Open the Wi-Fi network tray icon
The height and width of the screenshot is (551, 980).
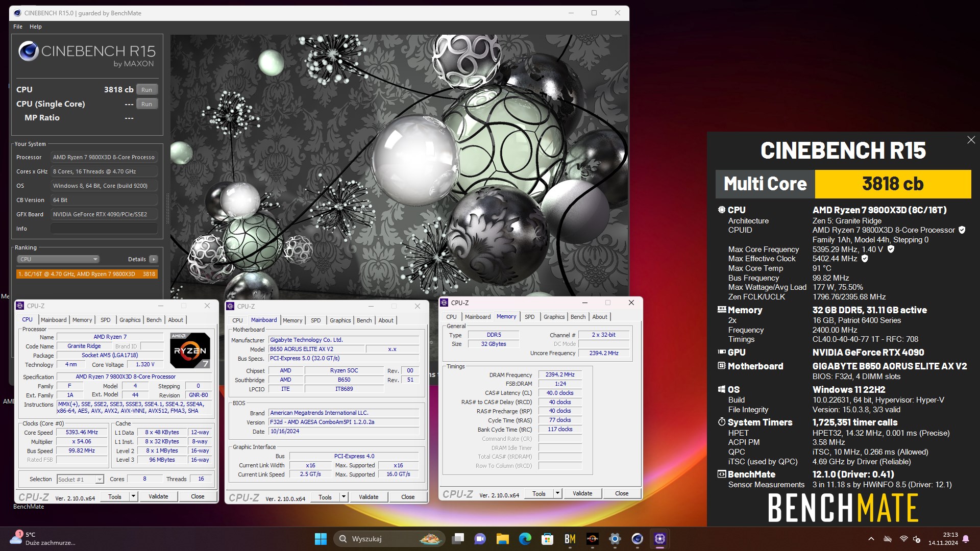pyautogui.click(x=903, y=539)
